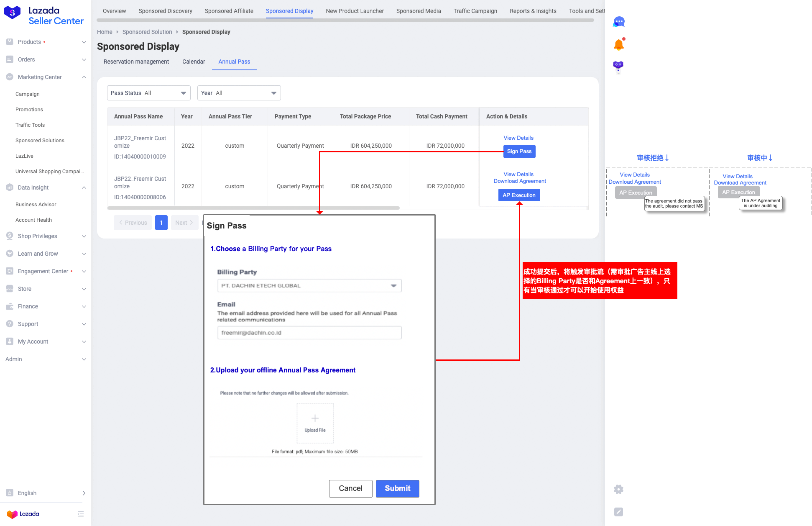
Task: Click the table horizontal scrollbar
Action: [x=253, y=208]
